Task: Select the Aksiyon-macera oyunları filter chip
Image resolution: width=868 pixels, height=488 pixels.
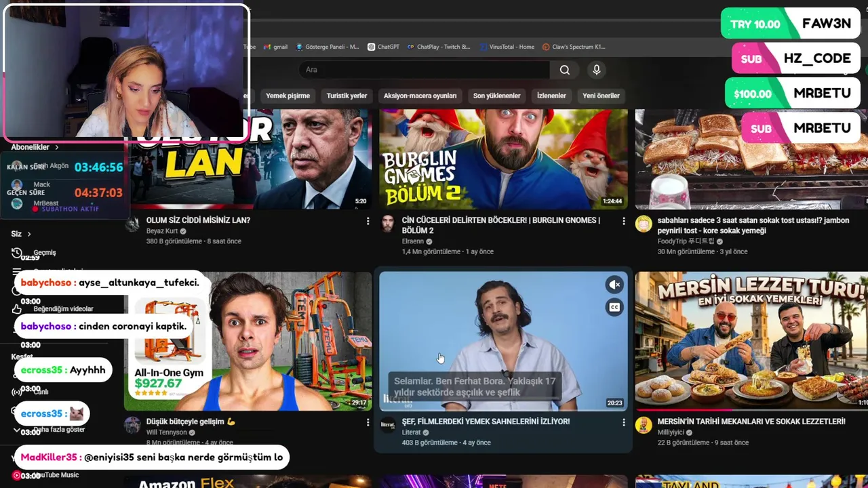Action: [x=420, y=96]
